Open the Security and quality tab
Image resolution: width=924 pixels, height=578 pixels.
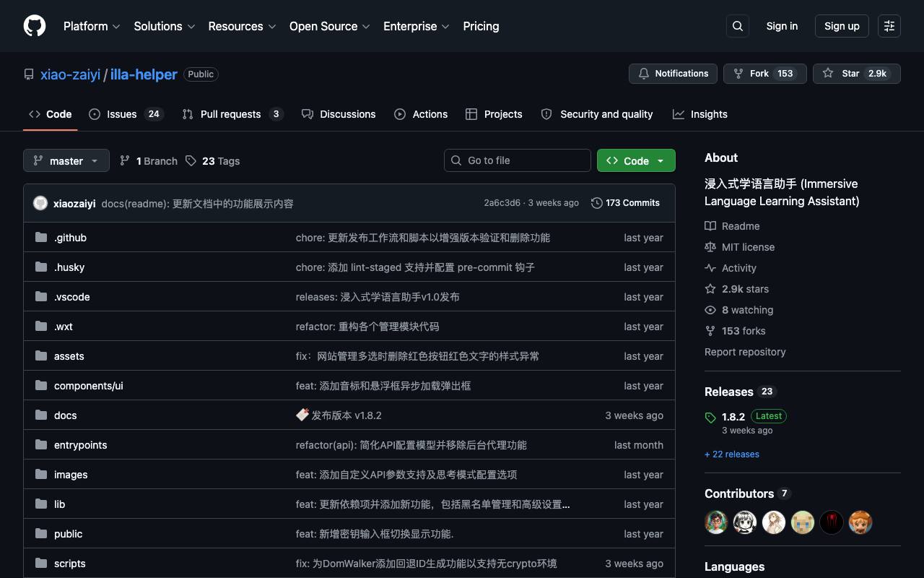[x=597, y=114]
